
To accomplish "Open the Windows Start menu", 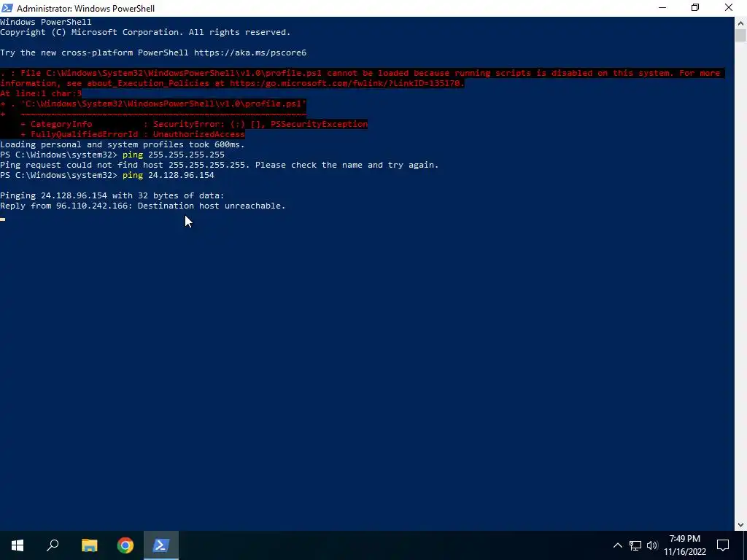I will pos(18,545).
